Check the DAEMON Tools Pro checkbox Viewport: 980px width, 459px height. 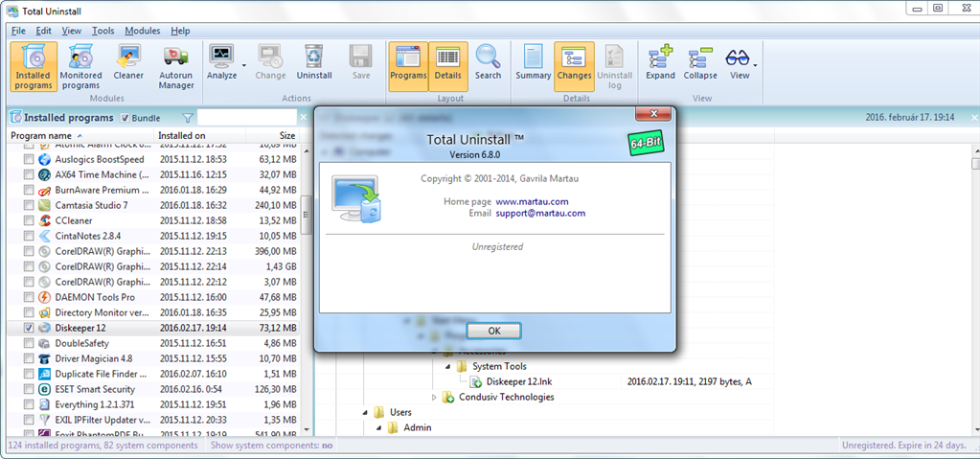(29, 297)
